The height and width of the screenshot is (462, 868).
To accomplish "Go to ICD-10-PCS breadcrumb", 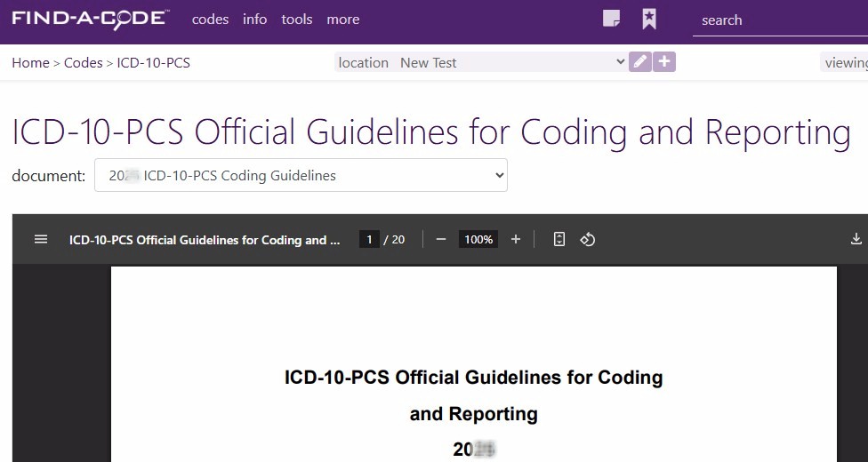I will pyautogui.click(x=153, y=62).
